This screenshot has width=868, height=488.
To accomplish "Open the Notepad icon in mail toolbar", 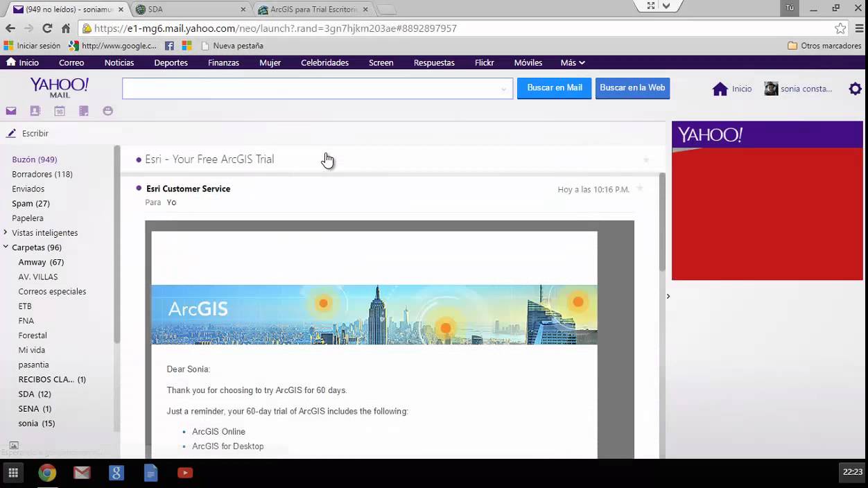I will pyautogui.click(x=84, y=111).
